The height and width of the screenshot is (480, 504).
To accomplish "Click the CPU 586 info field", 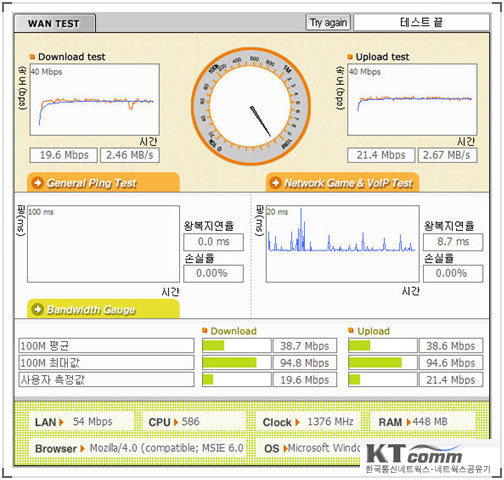I will click(194, 422).
